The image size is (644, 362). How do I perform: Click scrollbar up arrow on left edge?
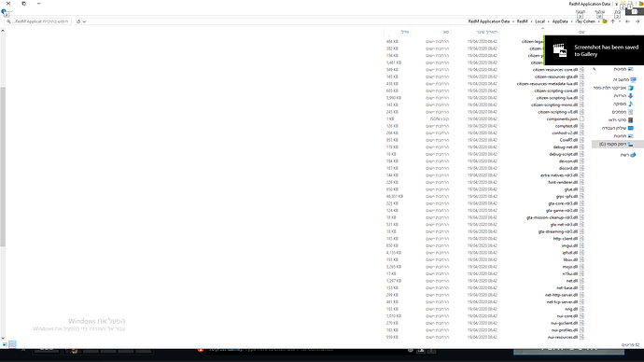click(3, 31)
